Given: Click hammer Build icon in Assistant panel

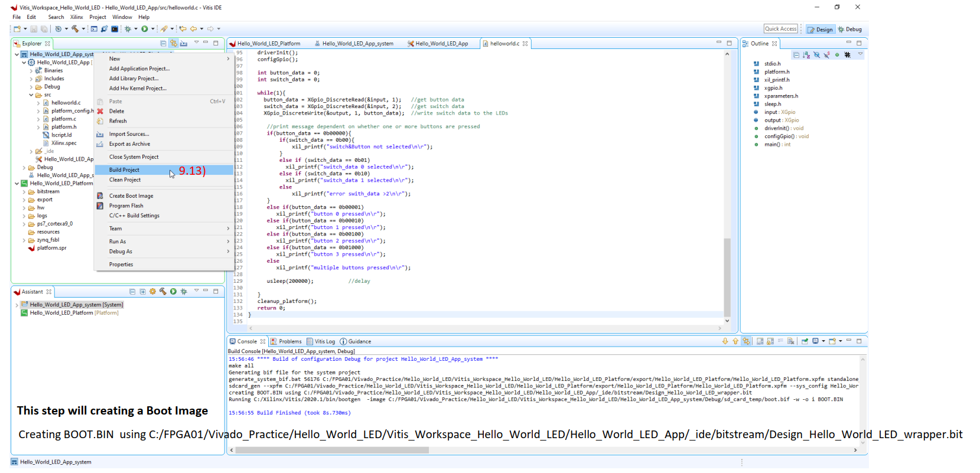Looking at the screenshot, I should [163, 292].
